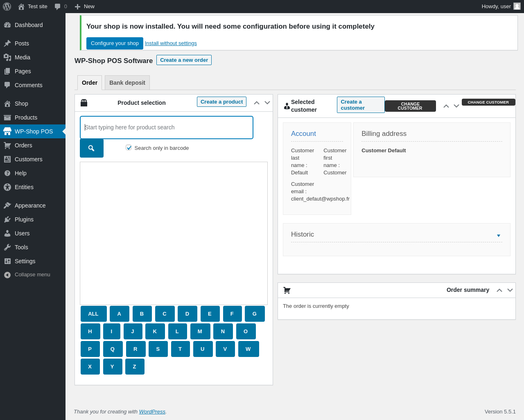
Task: Click Howdy, user greeting
Action: [x=496, y=7]
